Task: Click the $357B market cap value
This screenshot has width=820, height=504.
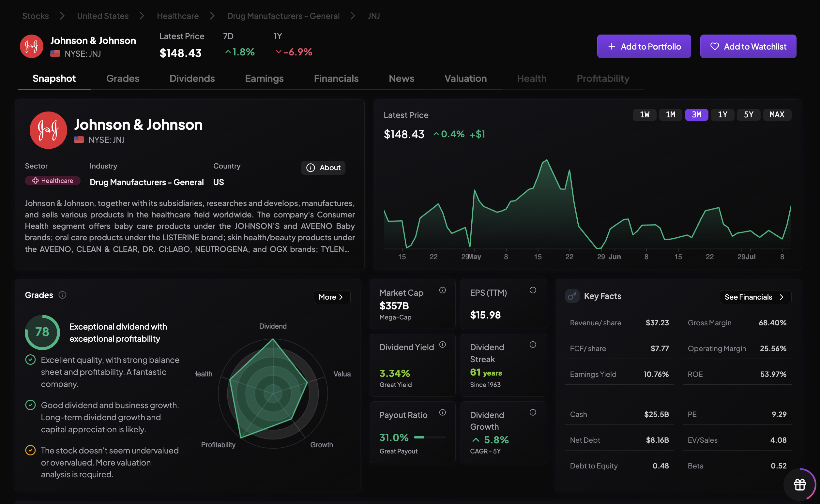Action: pyautogui.click(x=394, y=306)
